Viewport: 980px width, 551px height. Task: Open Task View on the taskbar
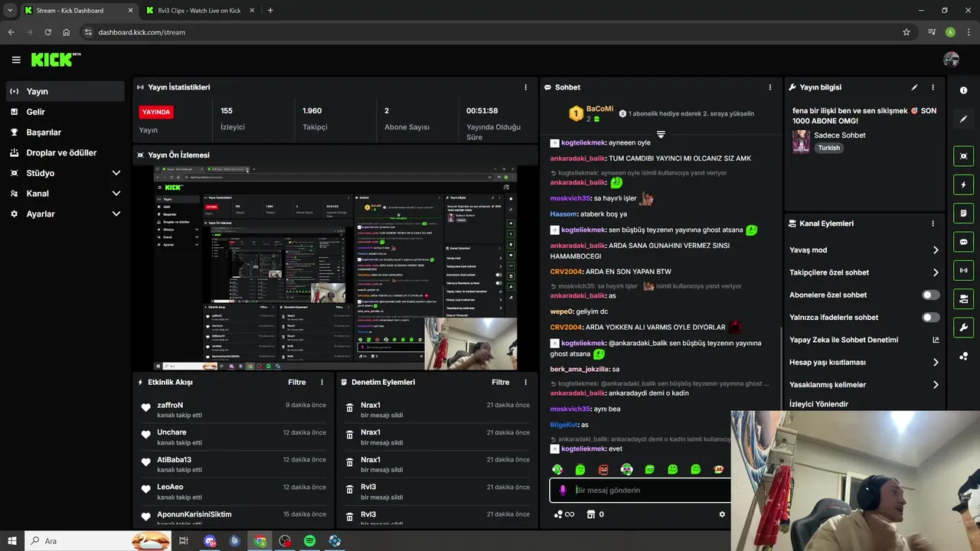click(x=184, y=541)
